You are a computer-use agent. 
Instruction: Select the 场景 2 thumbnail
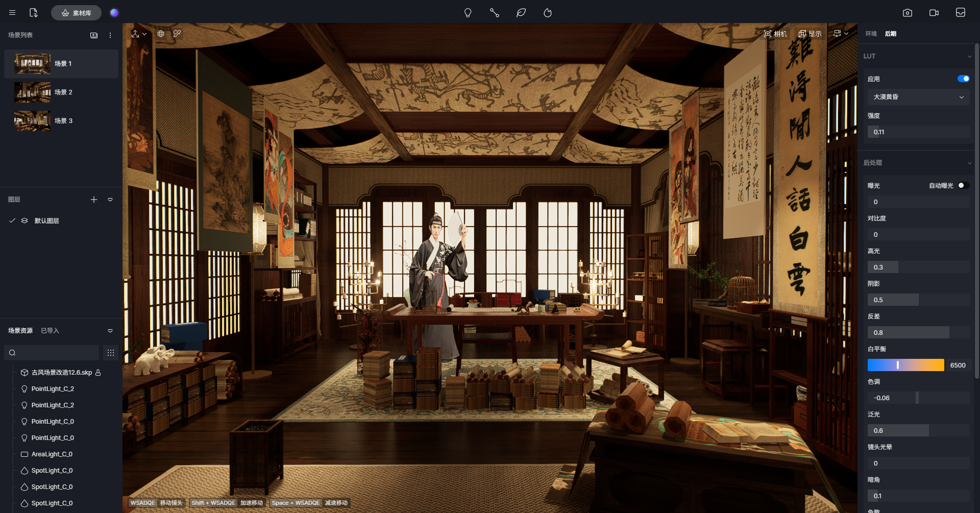(33, 92)
